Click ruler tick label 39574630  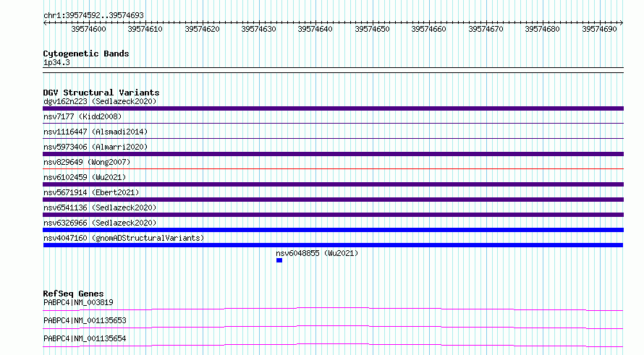pos(259,29)
